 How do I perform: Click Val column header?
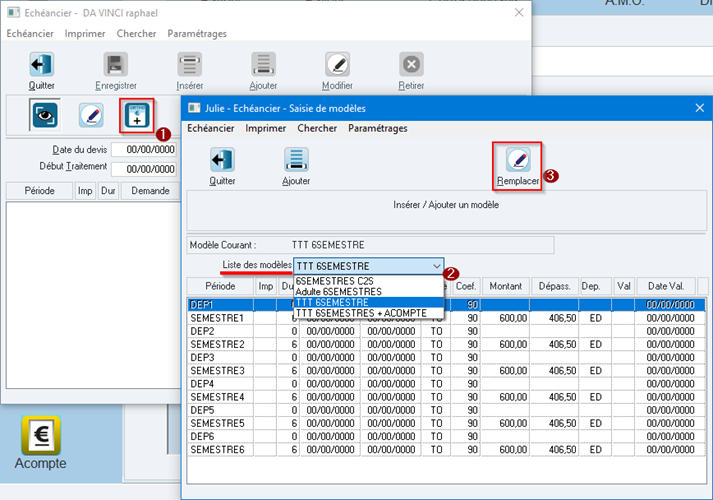624,286
